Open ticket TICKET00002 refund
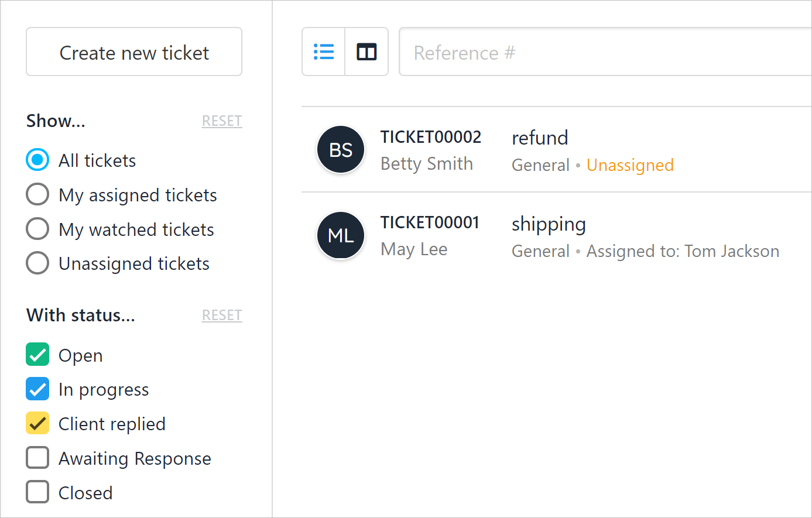This screenshot has height=518, width=812. click(x=540, y=138)
